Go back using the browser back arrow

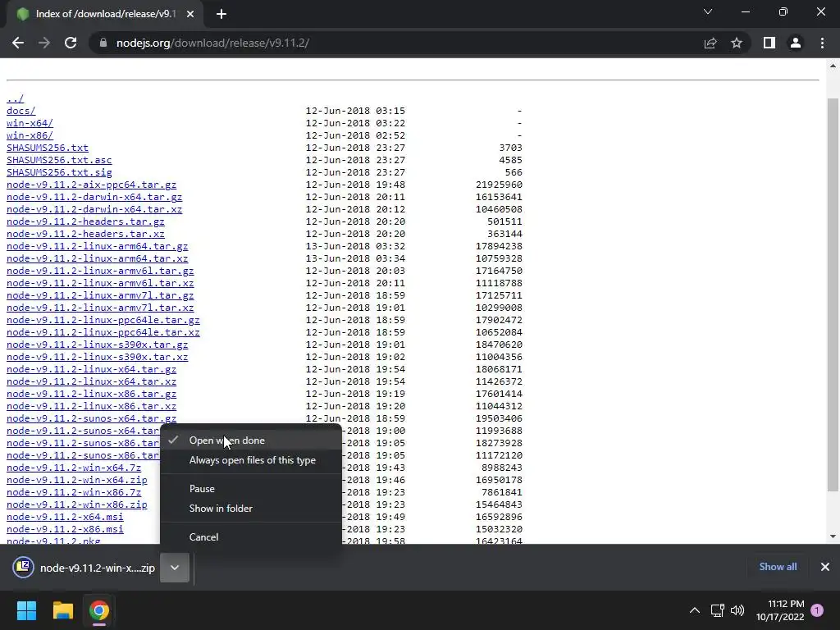[x=18, y=43]
